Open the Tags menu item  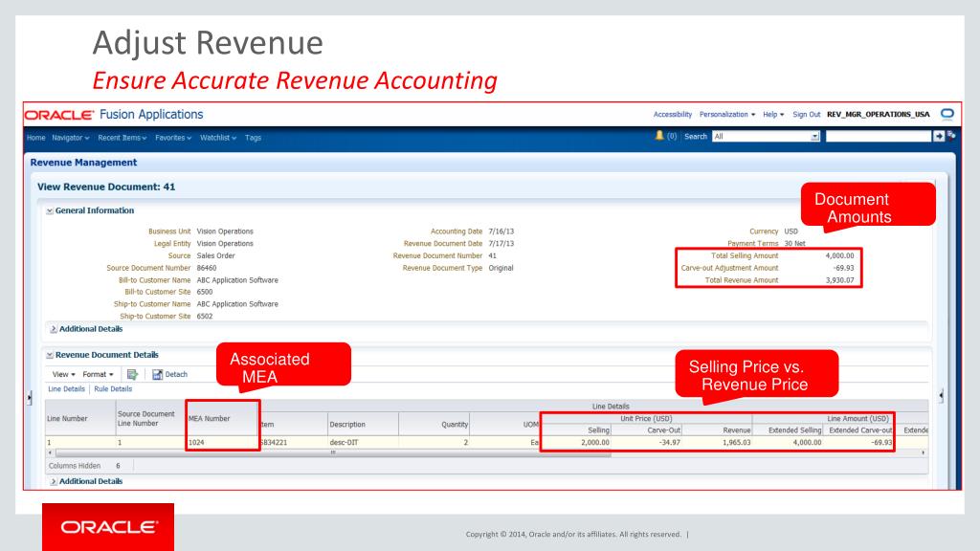[253, 138]
